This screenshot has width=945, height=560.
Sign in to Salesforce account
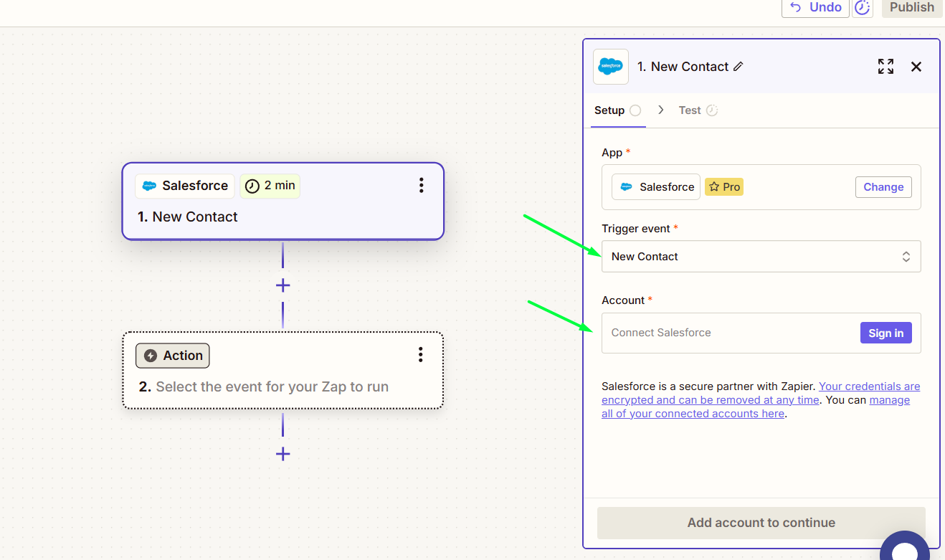pyautogui.click(x=885, y=333)
